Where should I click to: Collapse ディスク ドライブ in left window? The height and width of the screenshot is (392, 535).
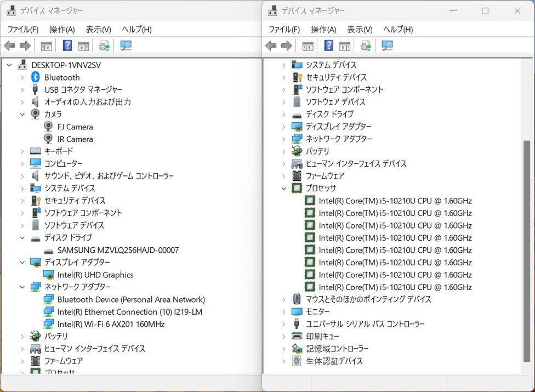pyautogui.click(x=22, y=237)
